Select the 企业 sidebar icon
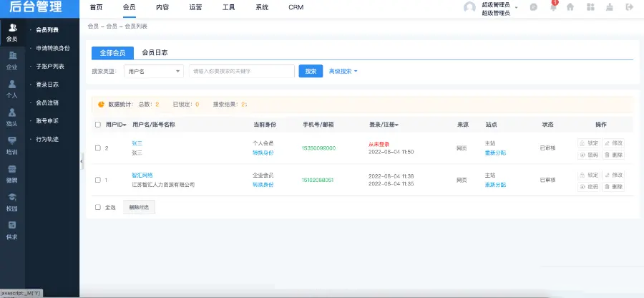Viewport: 644px width, 298px height. (x=12, y=59)
